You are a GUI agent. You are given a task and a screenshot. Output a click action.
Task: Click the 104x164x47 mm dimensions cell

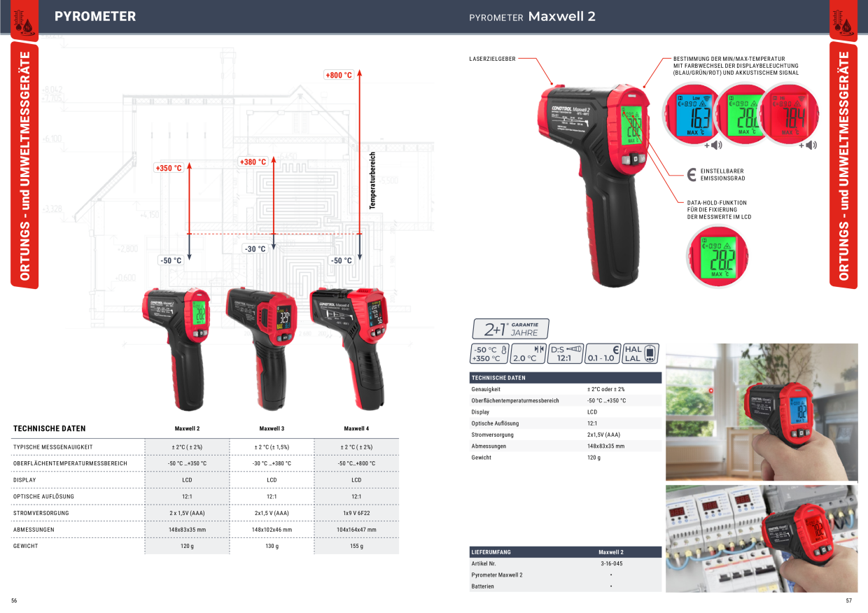click(356, 530)
